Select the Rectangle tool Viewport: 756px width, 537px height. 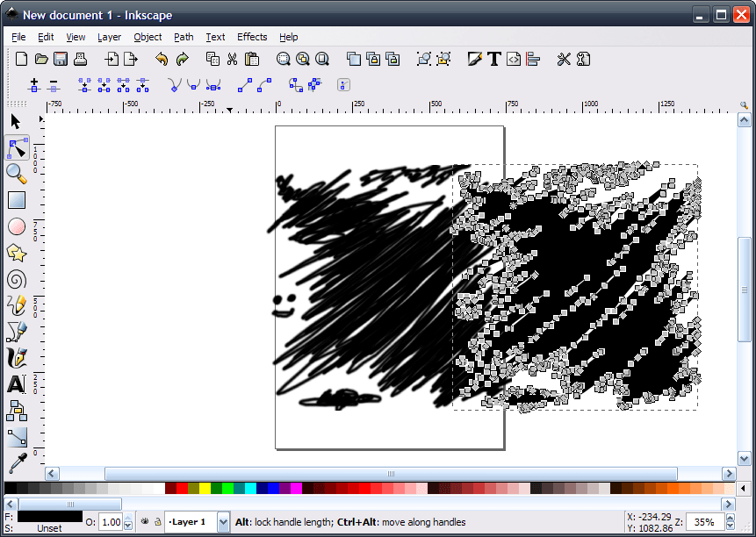pos(17,200)
